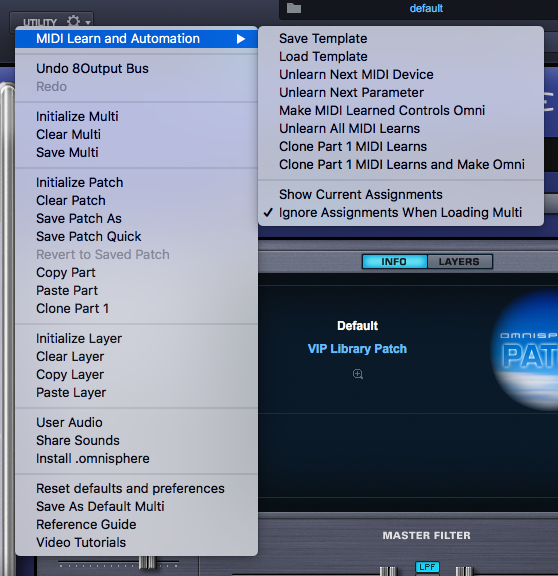
Task: Click the magnifier zoom icon under VIP Library Patch
Action: [x=358, y=374]
